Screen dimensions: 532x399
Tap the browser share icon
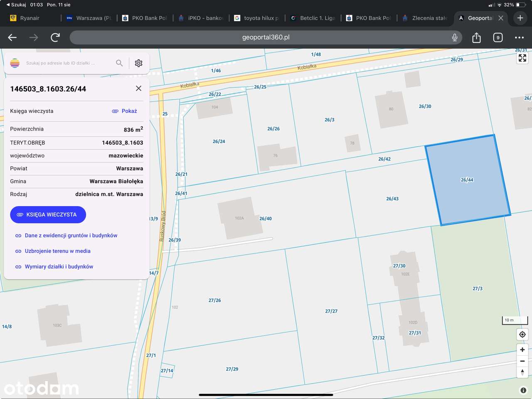pyautogui.click(x=476, y=38)
